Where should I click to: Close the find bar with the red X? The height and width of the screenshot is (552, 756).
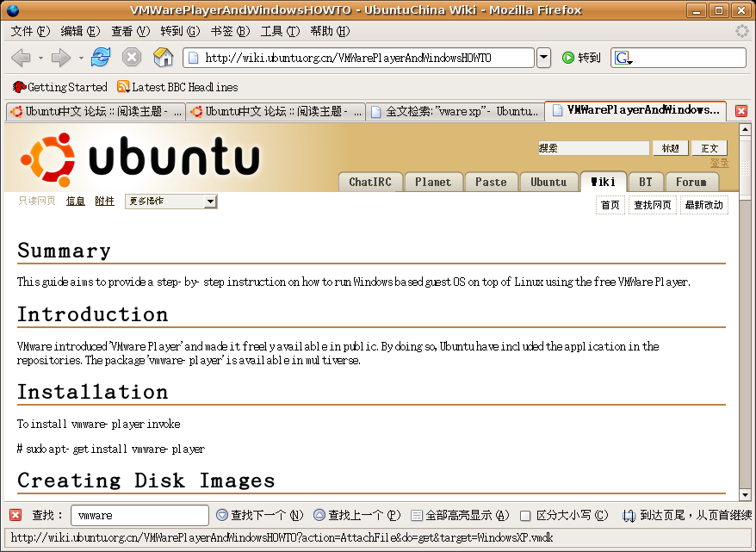click(x=15, y=515)
